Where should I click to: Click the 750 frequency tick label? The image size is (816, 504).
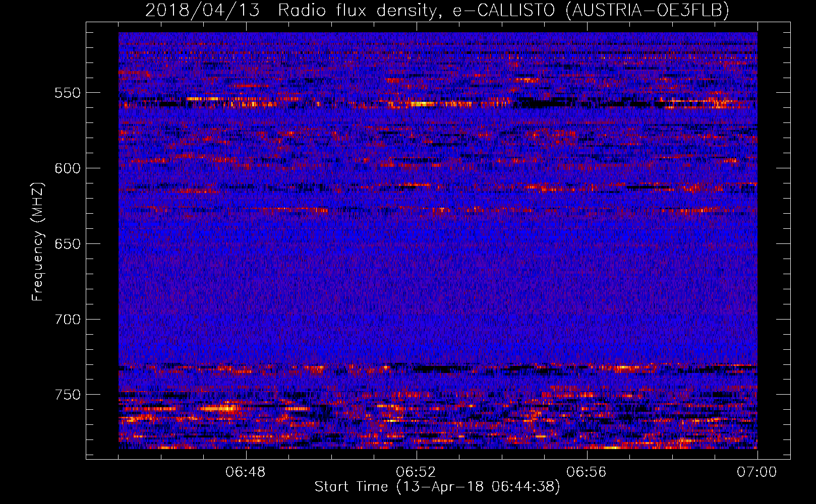click(68, 395)
